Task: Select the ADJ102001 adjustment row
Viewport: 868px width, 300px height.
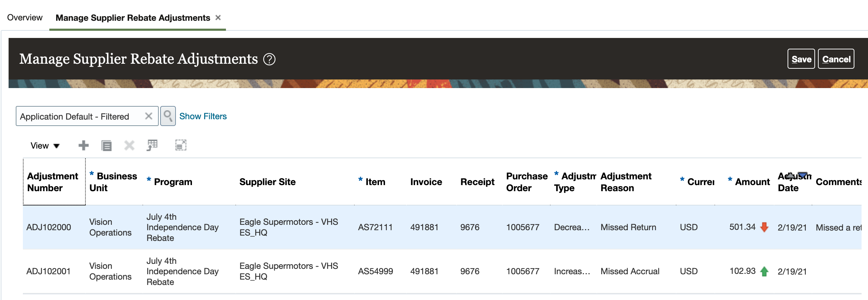Action: (x=49, y=271)
